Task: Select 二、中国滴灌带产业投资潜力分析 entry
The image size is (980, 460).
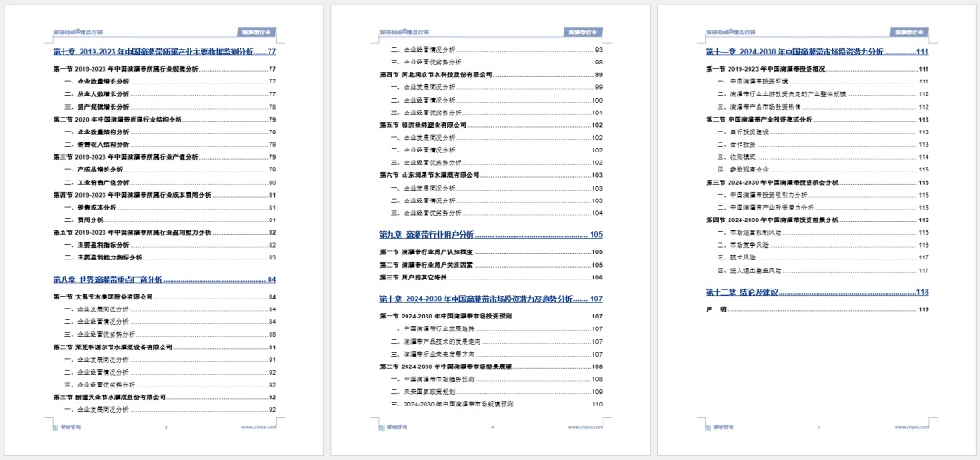Action: tap(823, 208)
